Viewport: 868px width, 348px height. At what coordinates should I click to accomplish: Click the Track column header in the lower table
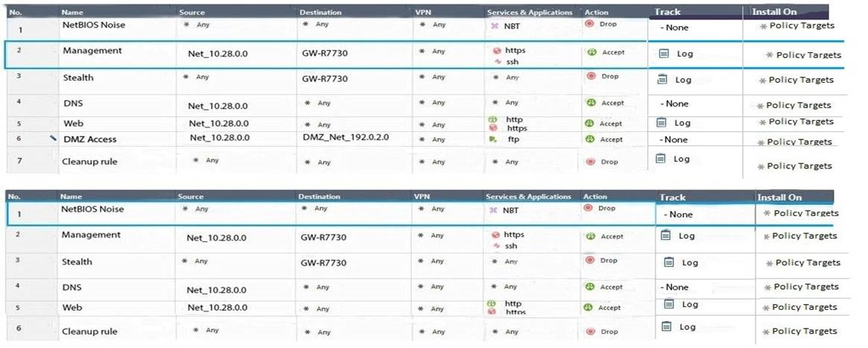point(673,197)
